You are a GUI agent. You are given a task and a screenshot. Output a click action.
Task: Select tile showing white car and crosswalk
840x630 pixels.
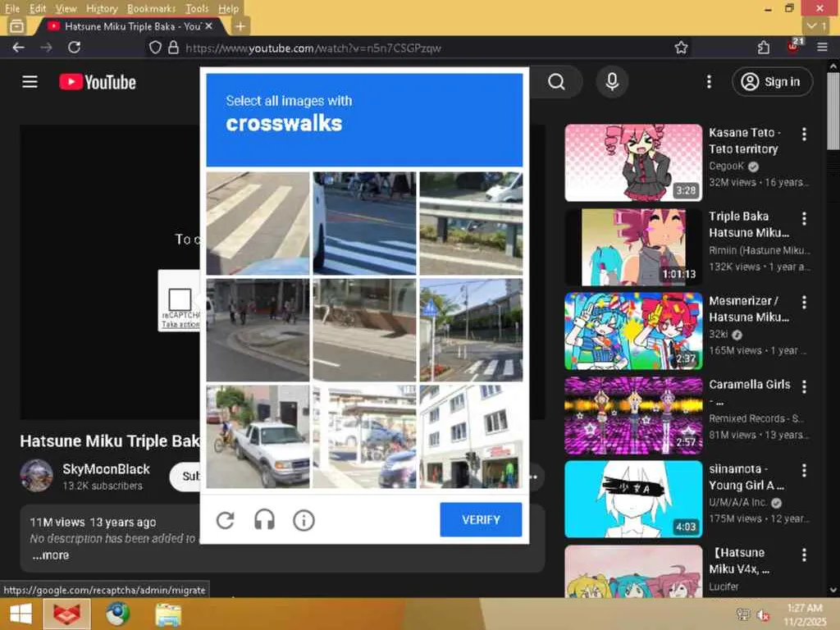(364, 223)
